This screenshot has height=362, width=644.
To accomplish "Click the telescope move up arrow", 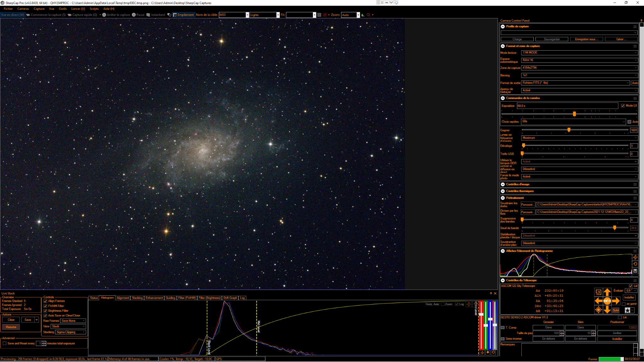I will [x=607, y=292].
